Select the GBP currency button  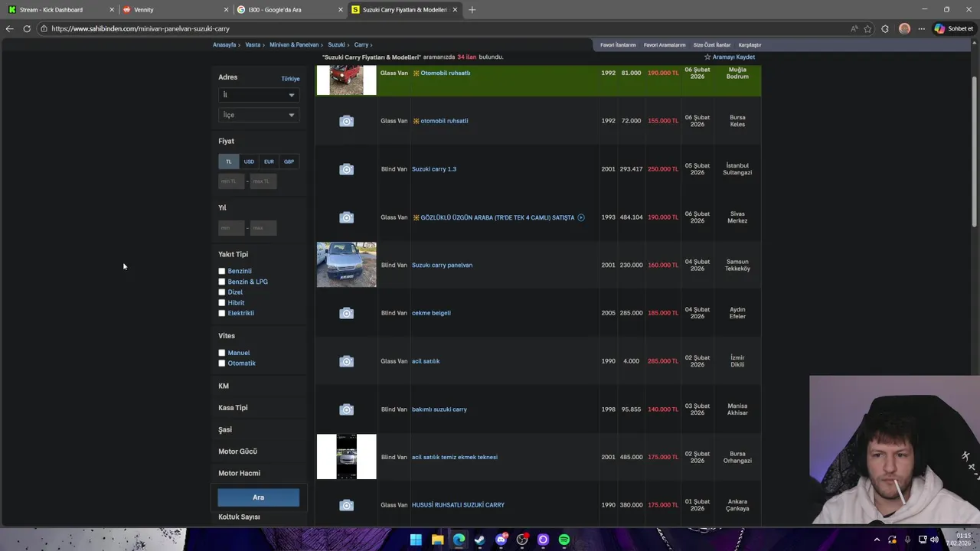click(289, 161)
